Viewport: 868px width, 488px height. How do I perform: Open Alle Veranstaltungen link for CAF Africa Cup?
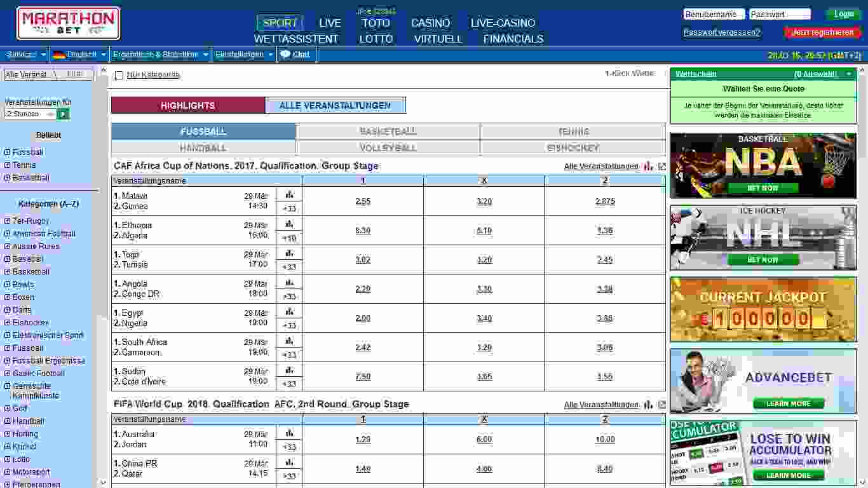click(601, 166)
